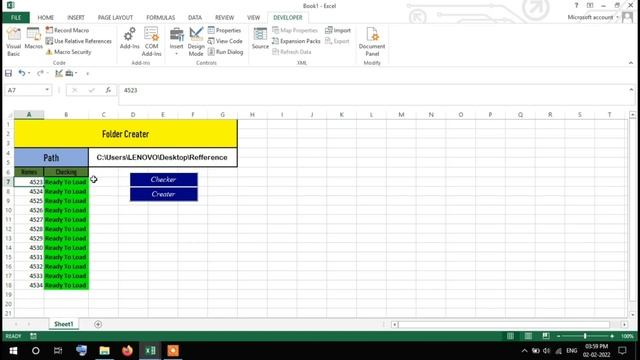
Task: Click Run Dialog
Action: click(225, 52)
